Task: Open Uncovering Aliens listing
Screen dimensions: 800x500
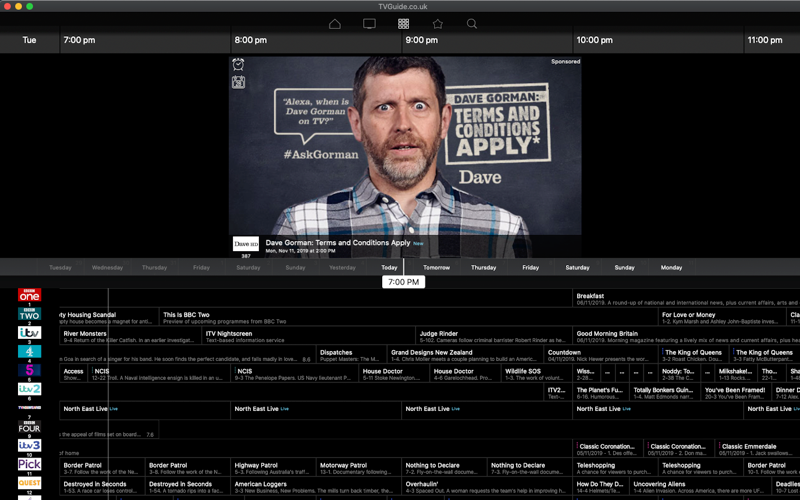Action: pyautogui.click(x=700, y=487)
